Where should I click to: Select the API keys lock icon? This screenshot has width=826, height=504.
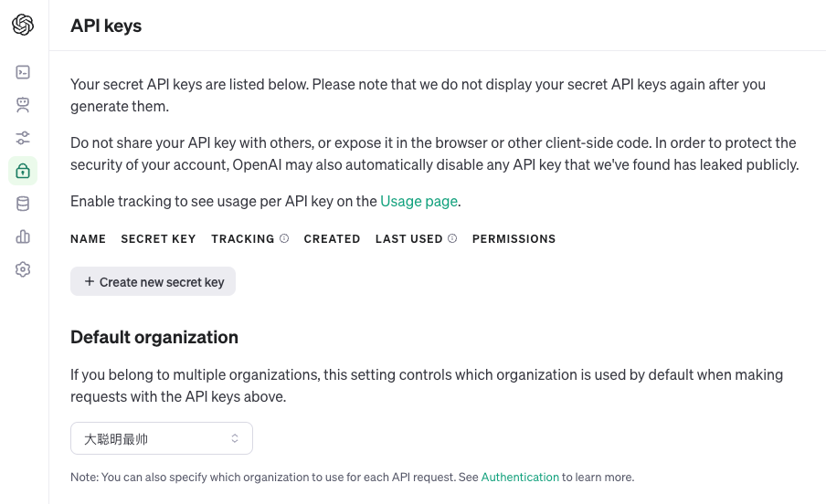[x=23, y=171]
